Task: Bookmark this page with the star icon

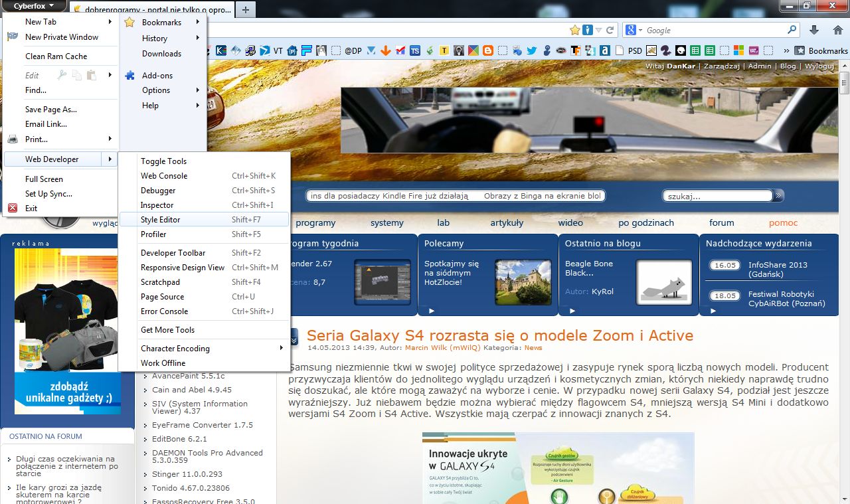Action: coord(575,30)
